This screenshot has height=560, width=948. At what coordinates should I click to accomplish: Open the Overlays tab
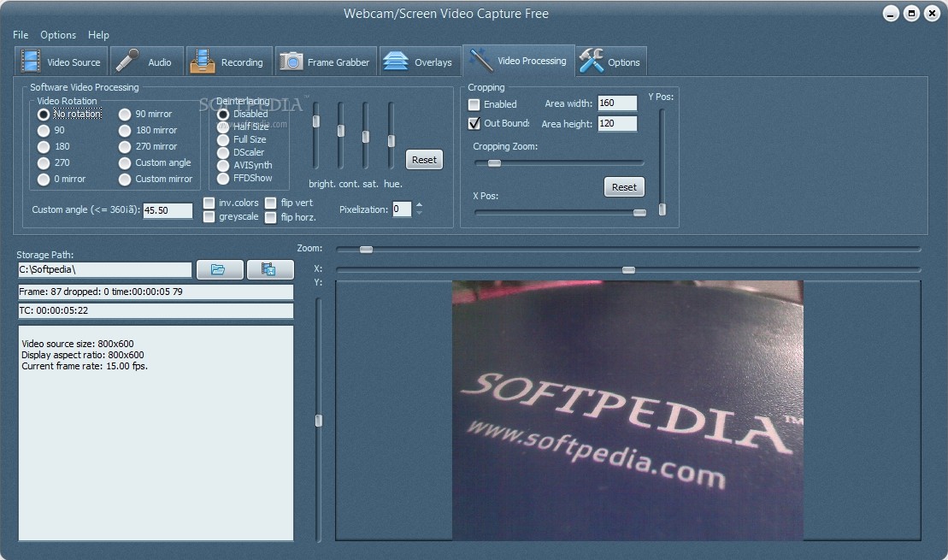(420, 62)
